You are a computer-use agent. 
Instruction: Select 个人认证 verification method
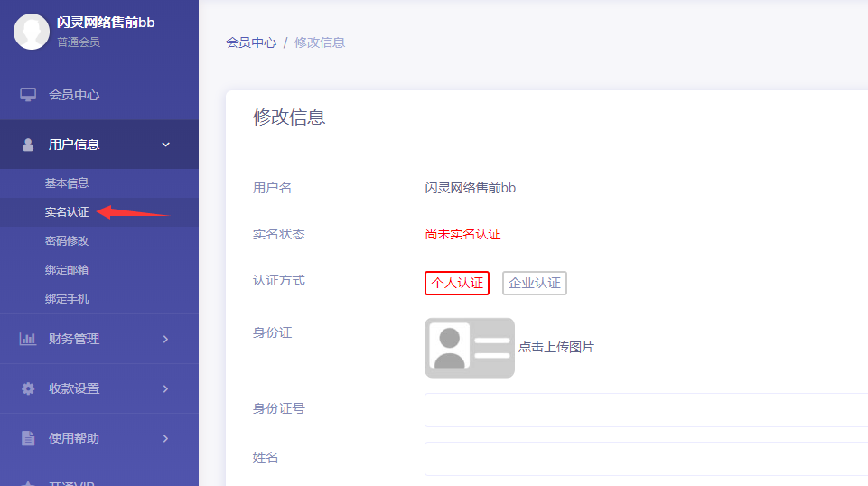tap(457, 283)
